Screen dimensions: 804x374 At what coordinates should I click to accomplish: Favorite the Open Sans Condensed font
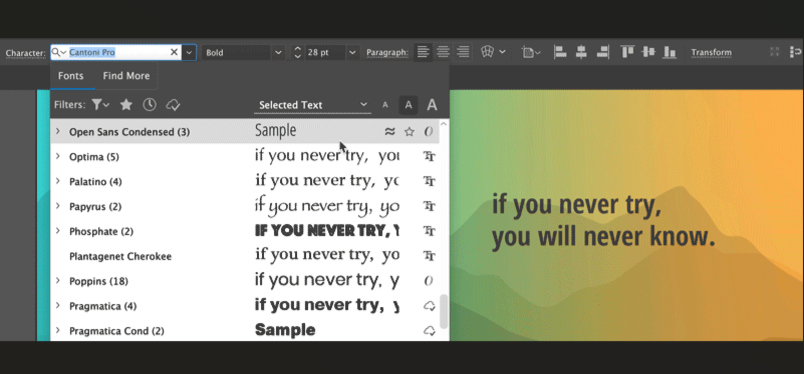[x=409, y=132]
